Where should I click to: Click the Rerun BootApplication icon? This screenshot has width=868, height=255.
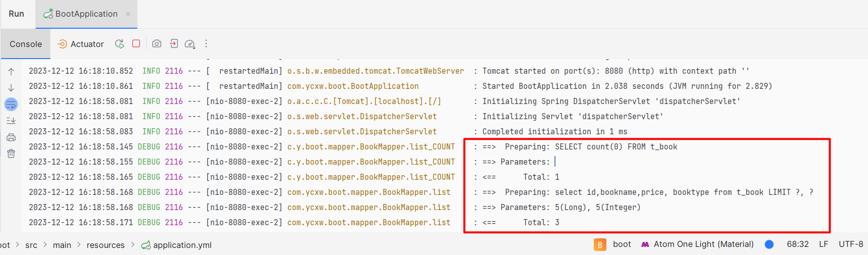click(119, 44)
